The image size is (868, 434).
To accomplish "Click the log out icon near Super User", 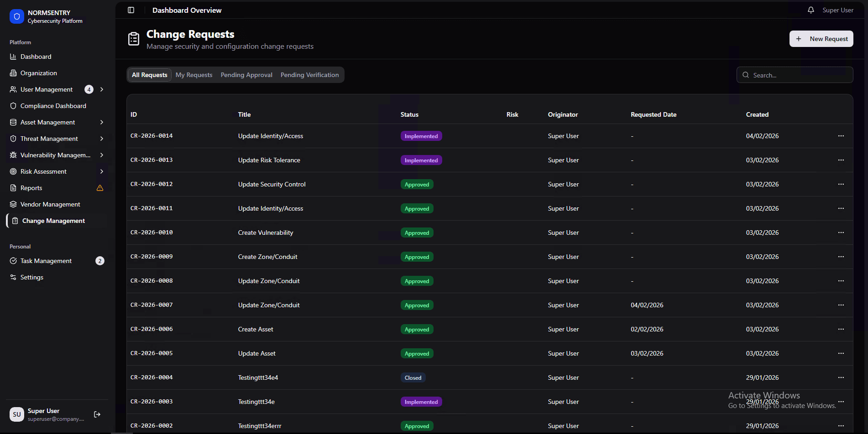I will [97, 414].
